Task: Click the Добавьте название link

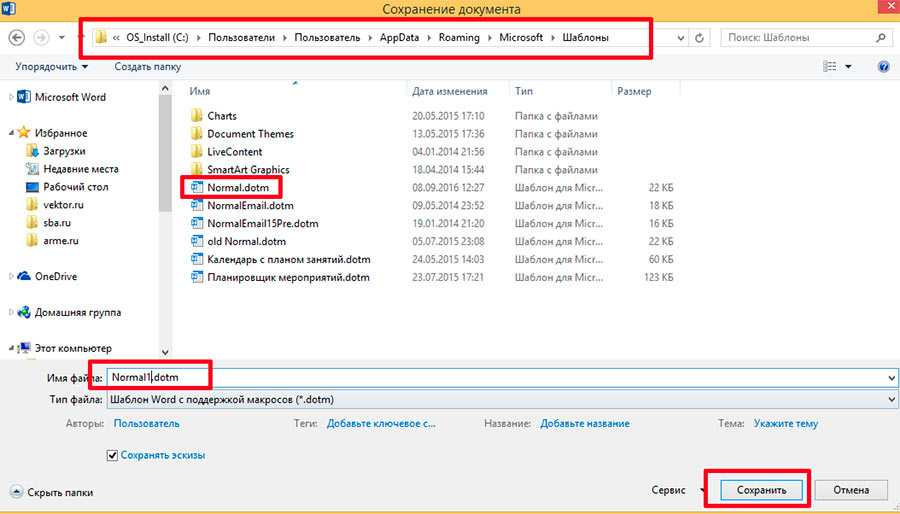Action: click(585, 423)
